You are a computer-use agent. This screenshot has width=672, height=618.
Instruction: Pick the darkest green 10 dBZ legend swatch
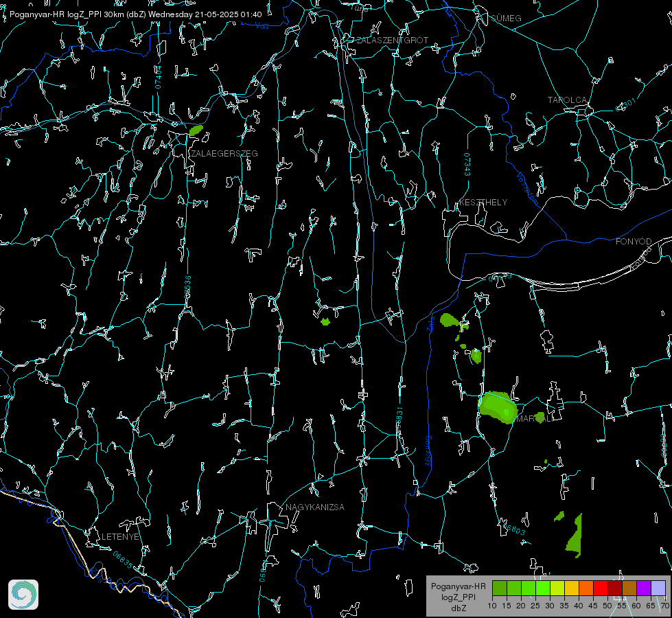[x=500, y=588]
